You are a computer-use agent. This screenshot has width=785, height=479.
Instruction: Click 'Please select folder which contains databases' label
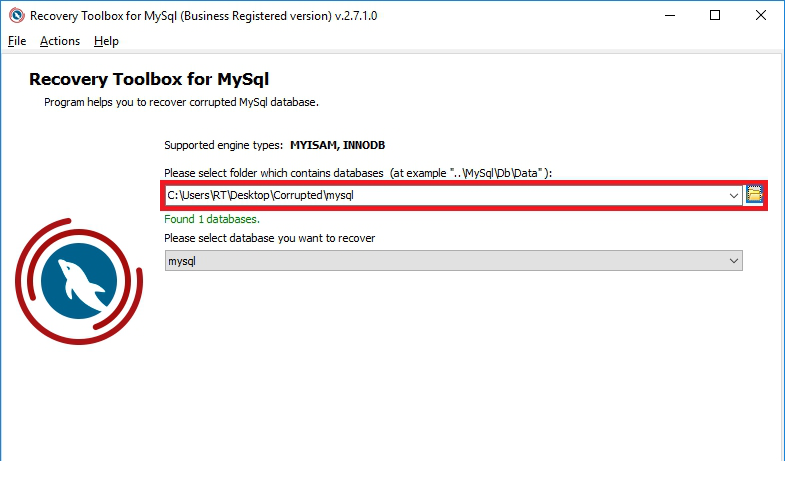(358, 173)
